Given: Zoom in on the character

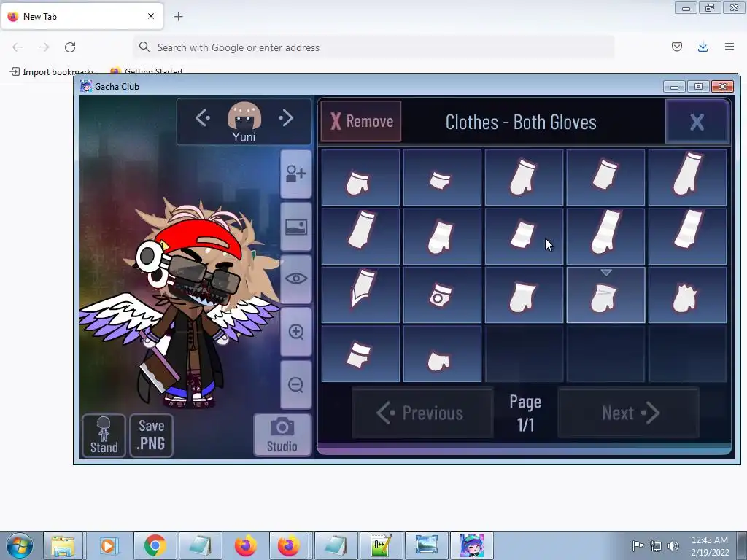Looking at the screenshot, I should tap(296, 332).
